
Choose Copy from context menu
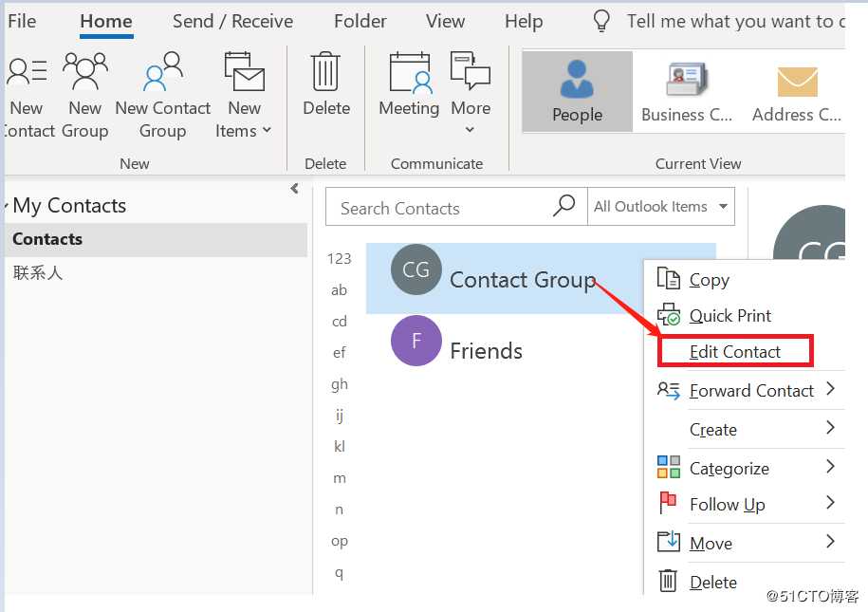[745, 279]
